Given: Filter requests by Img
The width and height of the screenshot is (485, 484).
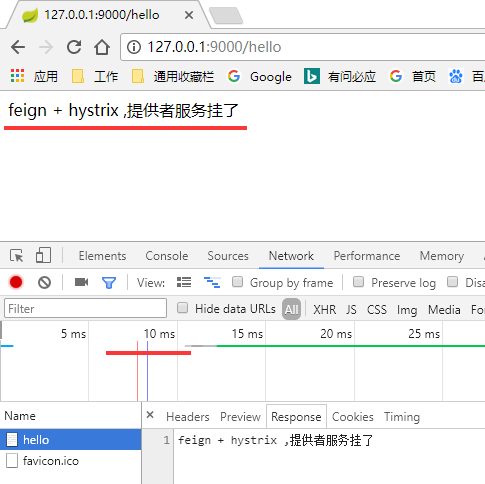Looking at the screenshot, I should tap(407, 310).
